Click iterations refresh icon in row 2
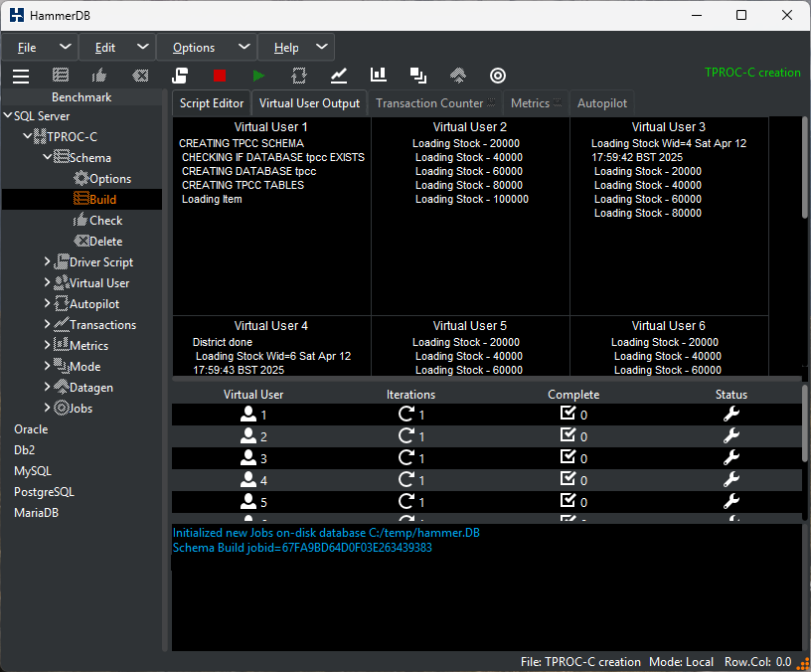This screenshot has width=811, height=672. (406, 435)
